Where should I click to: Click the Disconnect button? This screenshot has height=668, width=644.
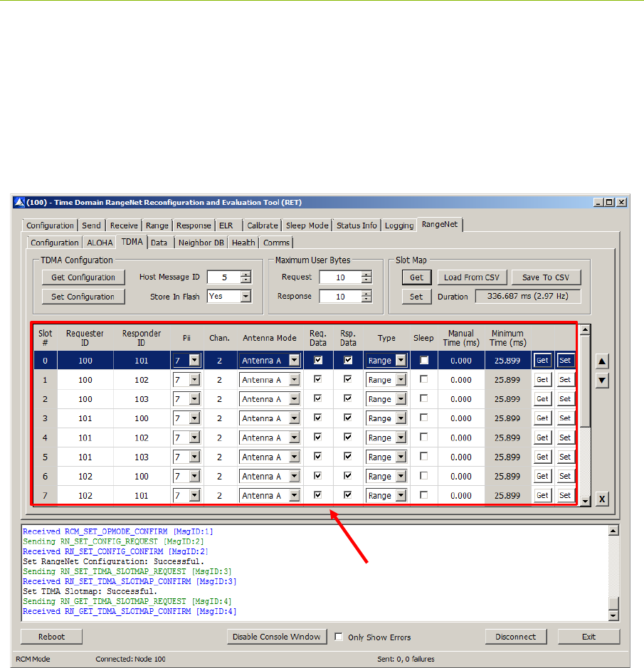(516, 637)
